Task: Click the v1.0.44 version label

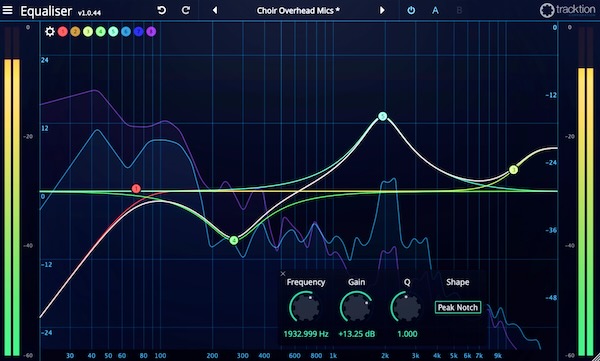Action: point(89,13)
